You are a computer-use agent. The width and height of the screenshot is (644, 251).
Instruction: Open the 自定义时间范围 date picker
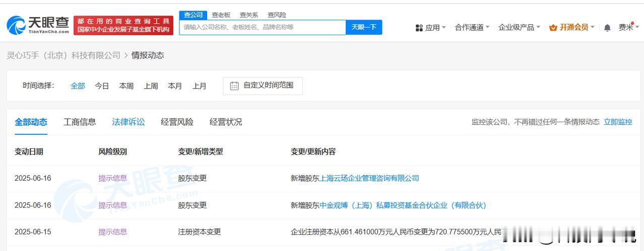coord(263,86)
